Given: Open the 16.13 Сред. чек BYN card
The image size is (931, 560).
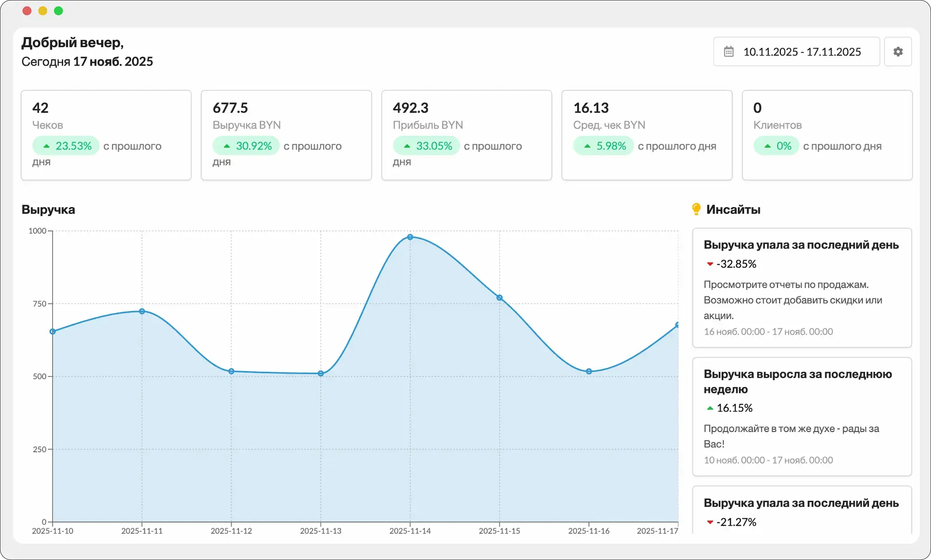Looking at the screenshot, I should click(x=647, y=135).
